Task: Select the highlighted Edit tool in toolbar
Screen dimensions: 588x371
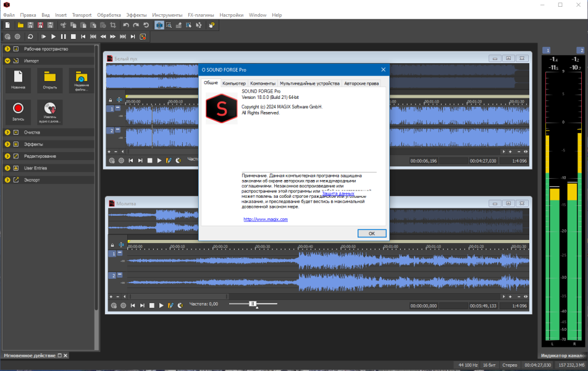Action: coord(159,25)
